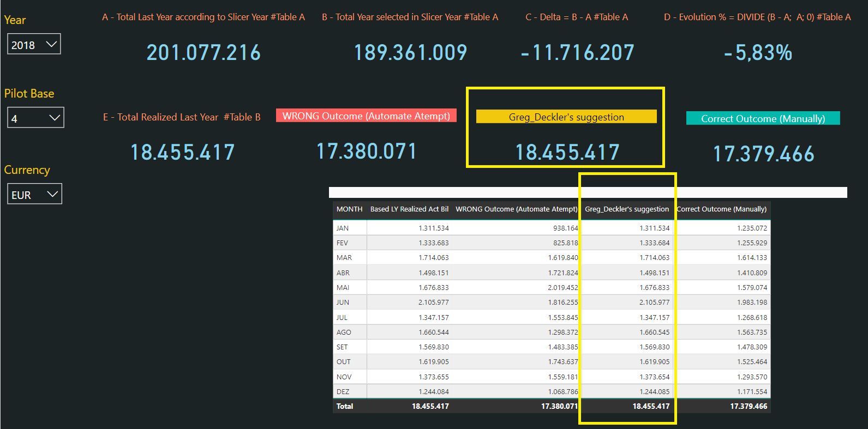Viewport: 868px width, 429px height.
Task: Click the title D - Evolution % formula
Action: (x=757, y=17)
